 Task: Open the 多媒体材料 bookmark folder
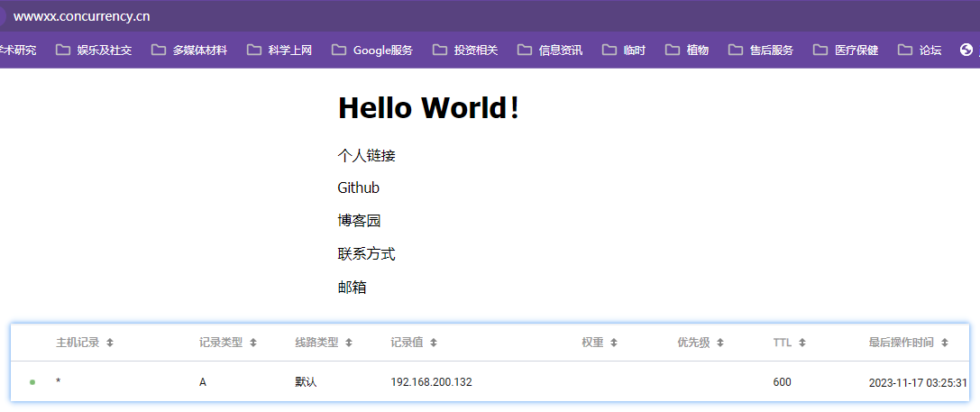pos(189,50)
